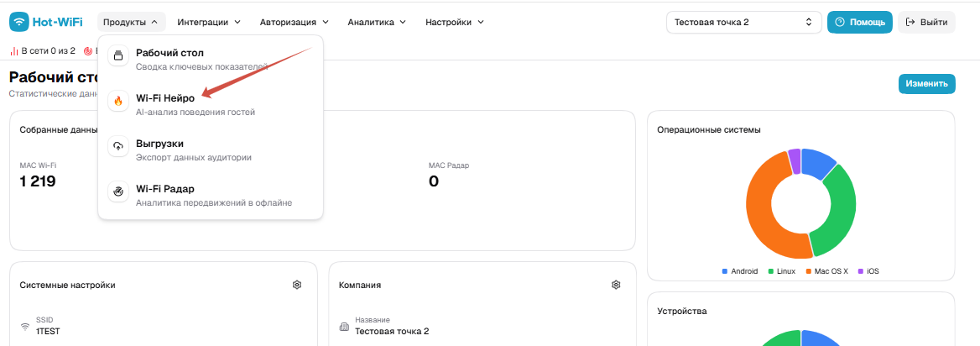Screen dimensions: 980x346
Task: Click the В сети 0 из 2 status
Action: 43,51
